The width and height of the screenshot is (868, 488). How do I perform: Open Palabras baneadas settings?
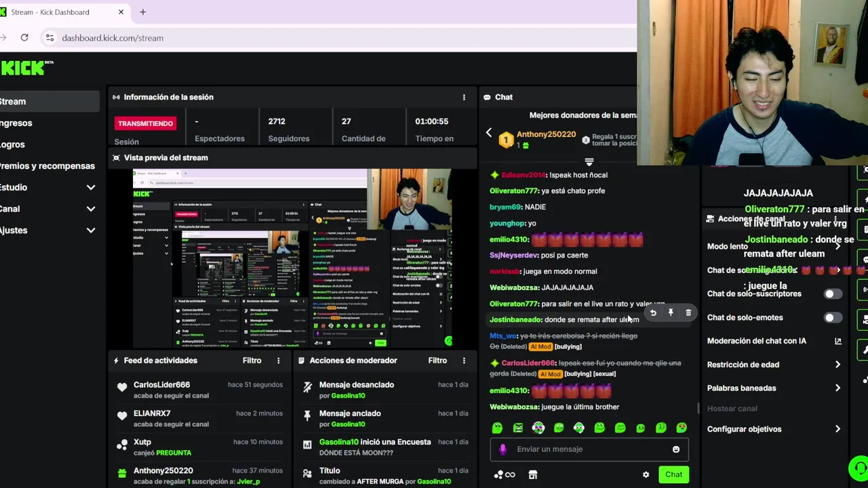[774, 388]
